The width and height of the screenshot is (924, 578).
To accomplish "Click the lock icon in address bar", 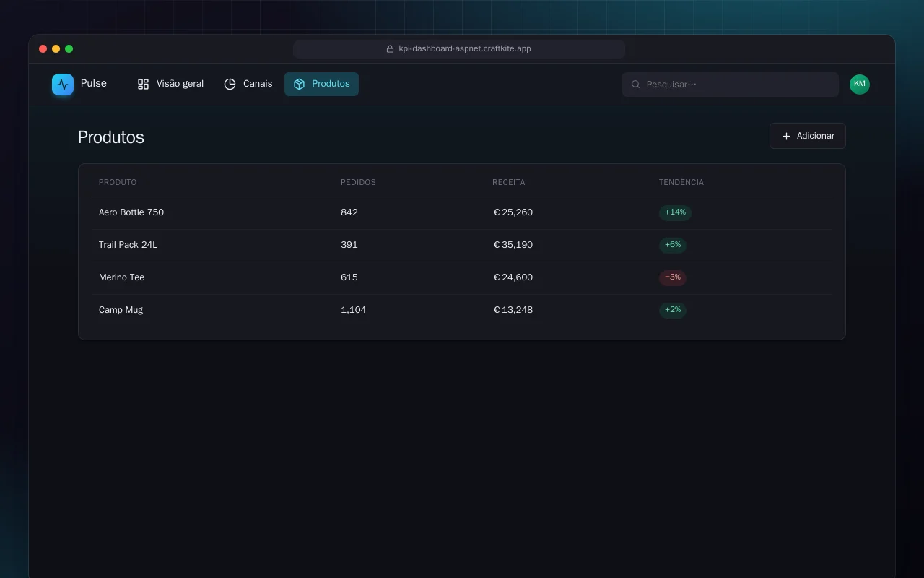I will [390, 49].
